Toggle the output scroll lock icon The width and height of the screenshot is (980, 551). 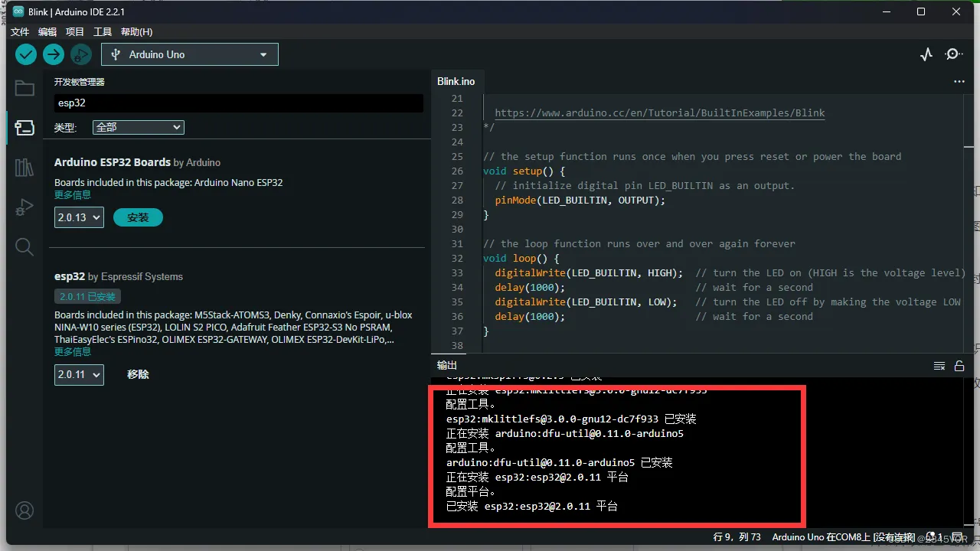(959, 366)
